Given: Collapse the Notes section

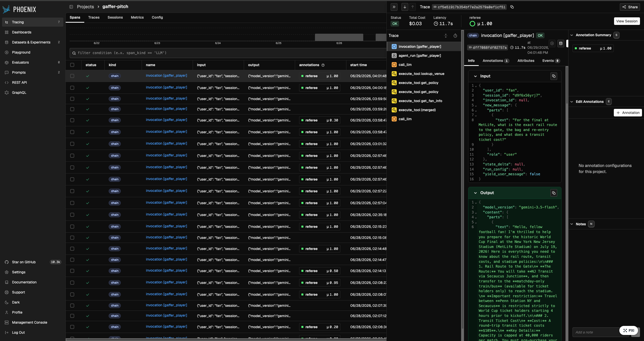Looking at the screenshot, I should point(572,224).
